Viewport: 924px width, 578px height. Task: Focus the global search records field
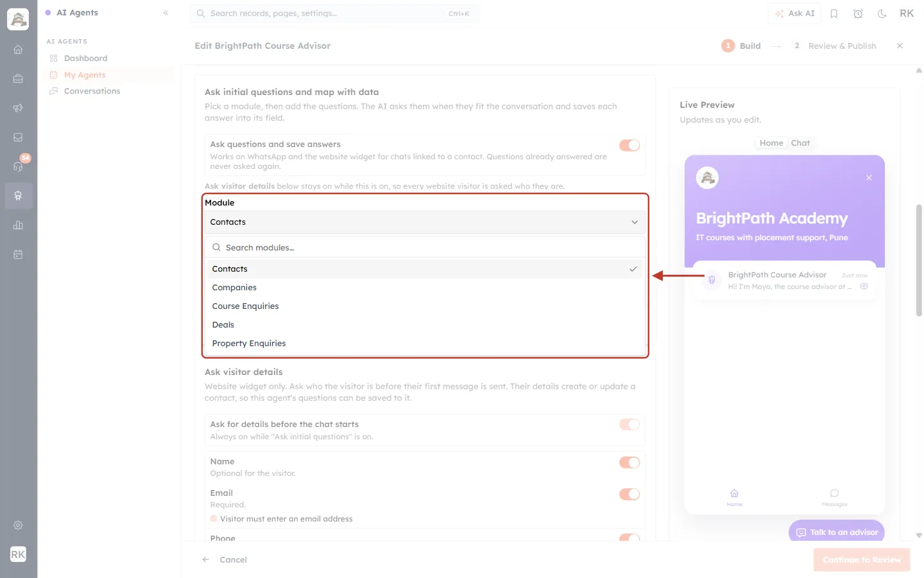coord(334,13)
